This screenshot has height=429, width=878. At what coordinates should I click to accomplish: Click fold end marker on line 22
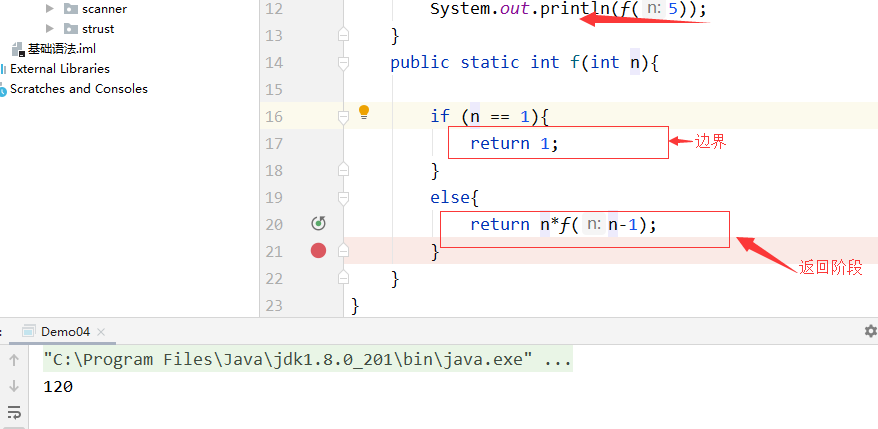pyautogui.click(x=343, y=278)
